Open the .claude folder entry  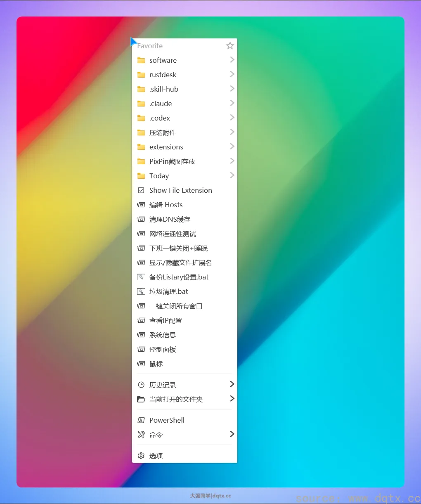click(x=161, y=104)
